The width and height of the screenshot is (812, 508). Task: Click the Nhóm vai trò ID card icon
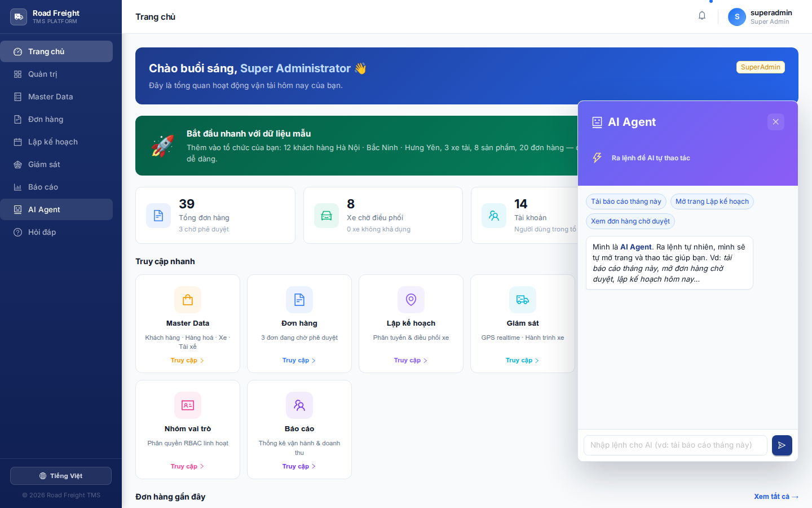point(188,405)
